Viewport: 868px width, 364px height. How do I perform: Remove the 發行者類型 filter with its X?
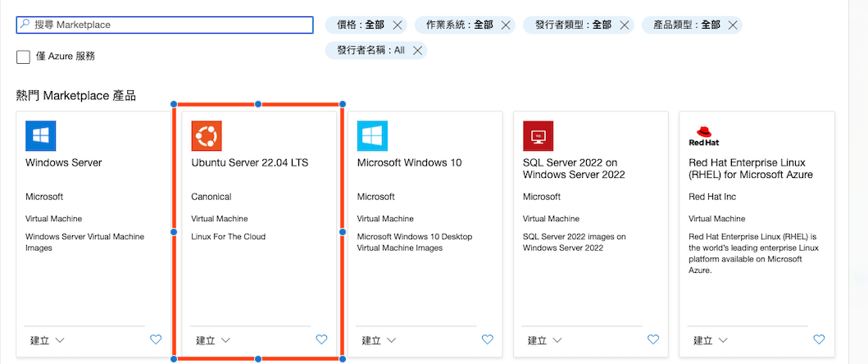624,25
